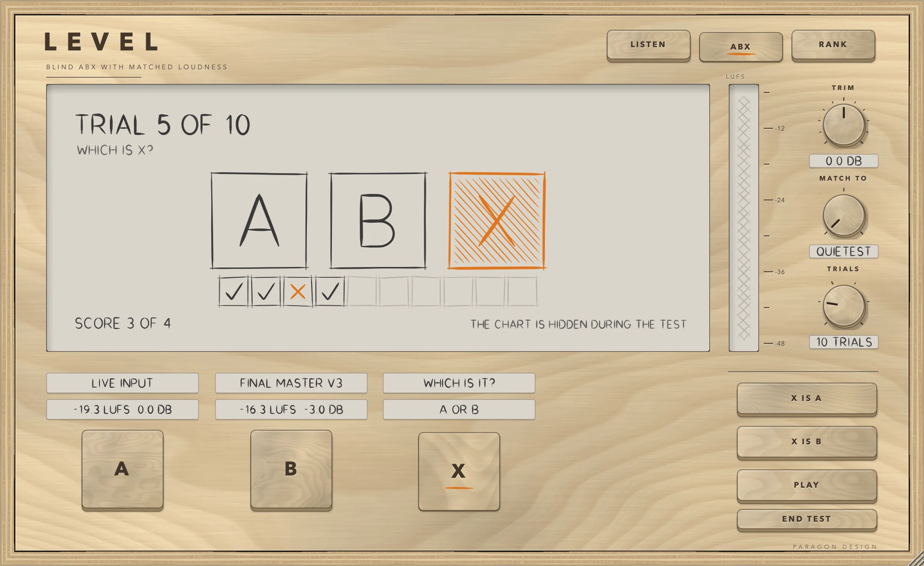Click the chart is hidden notice text
This screenshot has height=566, width=924.
578,324
